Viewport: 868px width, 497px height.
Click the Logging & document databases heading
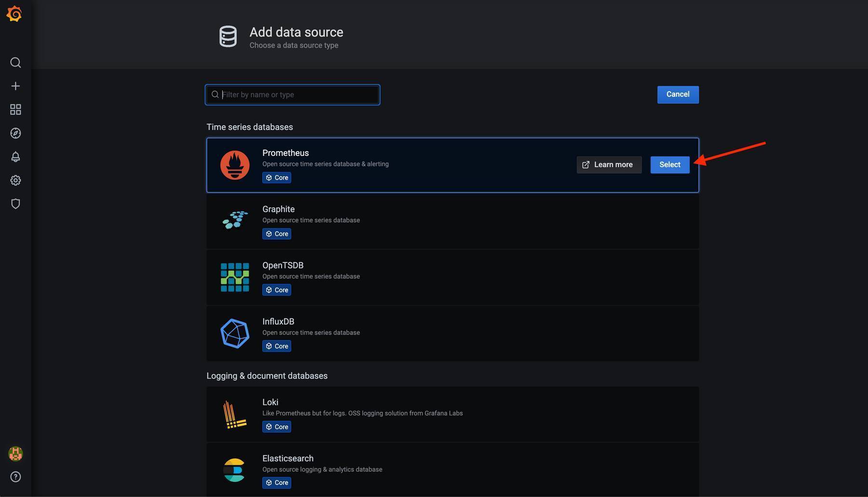[x=267, y=376]
